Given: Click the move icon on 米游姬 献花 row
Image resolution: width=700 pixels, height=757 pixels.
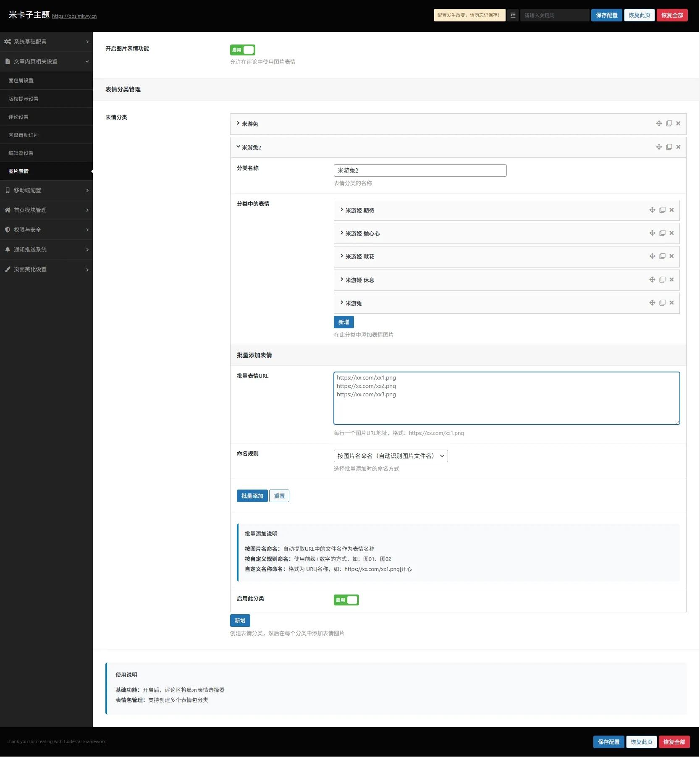Looking at the screenshot, I should click(652, 256).
